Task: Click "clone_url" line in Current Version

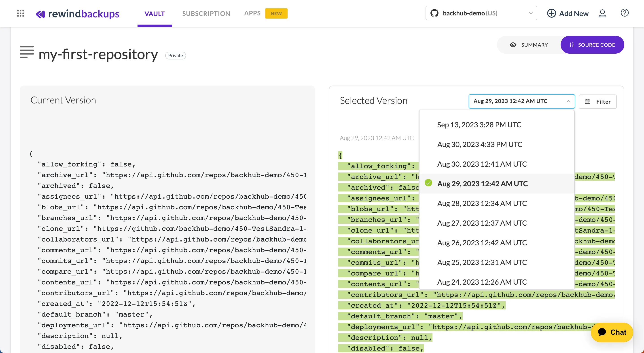Action: tap(172, 229)
